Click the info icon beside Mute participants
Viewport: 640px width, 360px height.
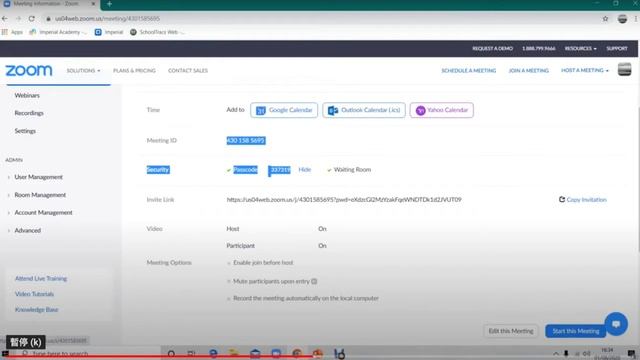[x=314, y=281]
